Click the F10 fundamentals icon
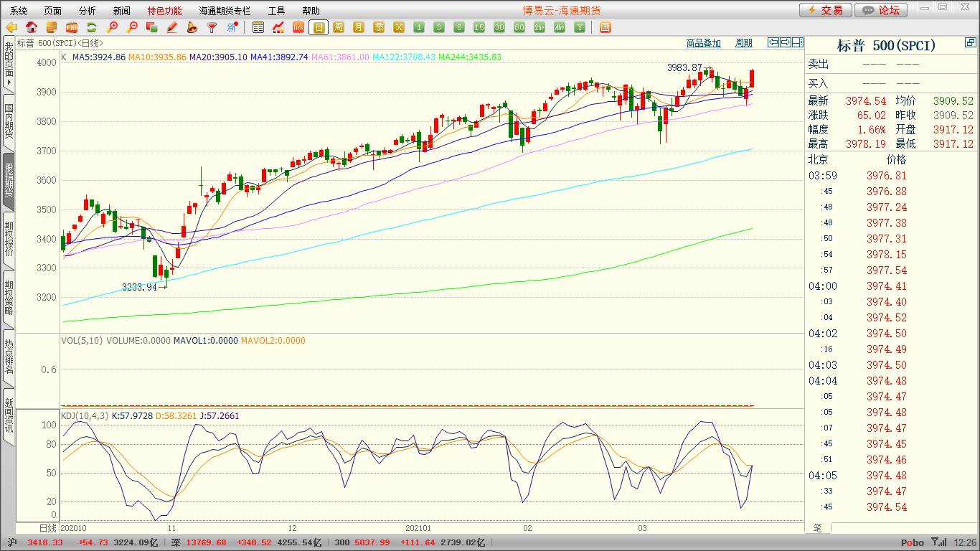The image size is (980, 551). coord(72,27)
